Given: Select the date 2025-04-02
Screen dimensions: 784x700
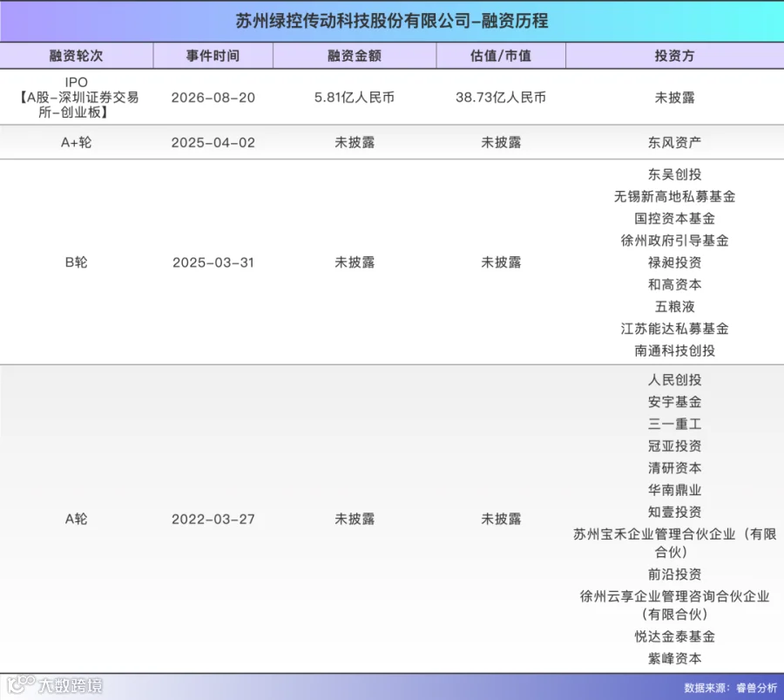Looking at the screenshot, I should [x=213, y=143].
